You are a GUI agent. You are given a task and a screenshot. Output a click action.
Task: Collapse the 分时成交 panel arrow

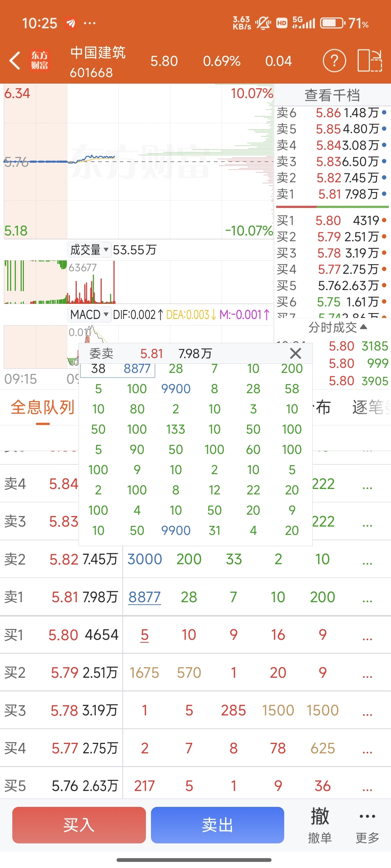pos(364,327)
